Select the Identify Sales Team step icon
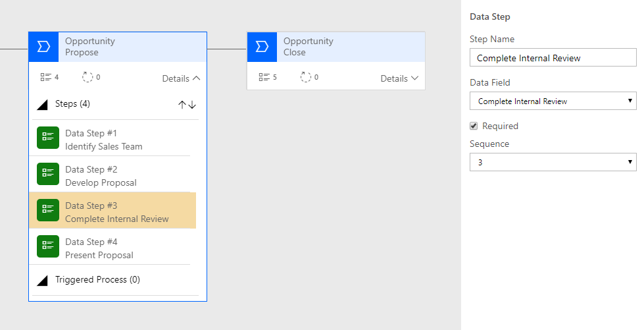Image resolution: width=644 pixels, height=330 pixels. tap(48, 138)
